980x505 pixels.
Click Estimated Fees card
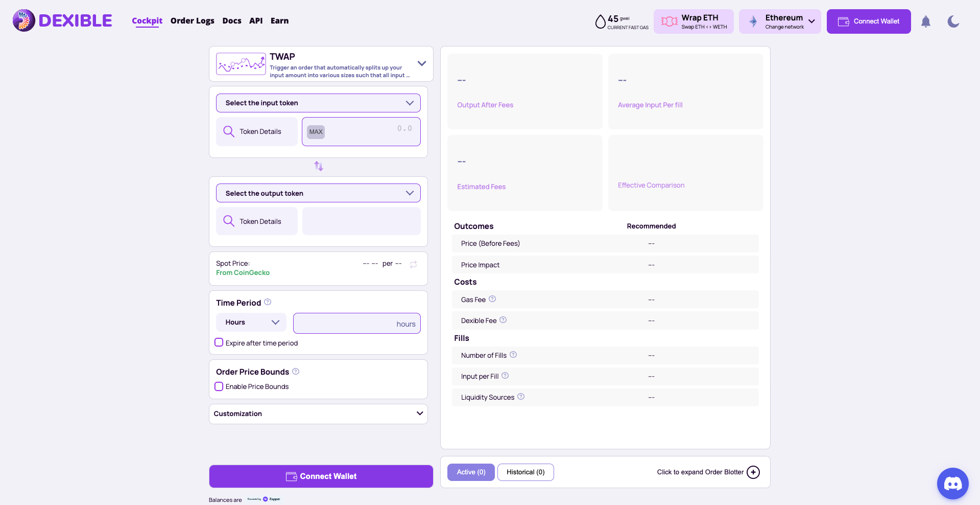pyautogui.click(x=525, y=173)
